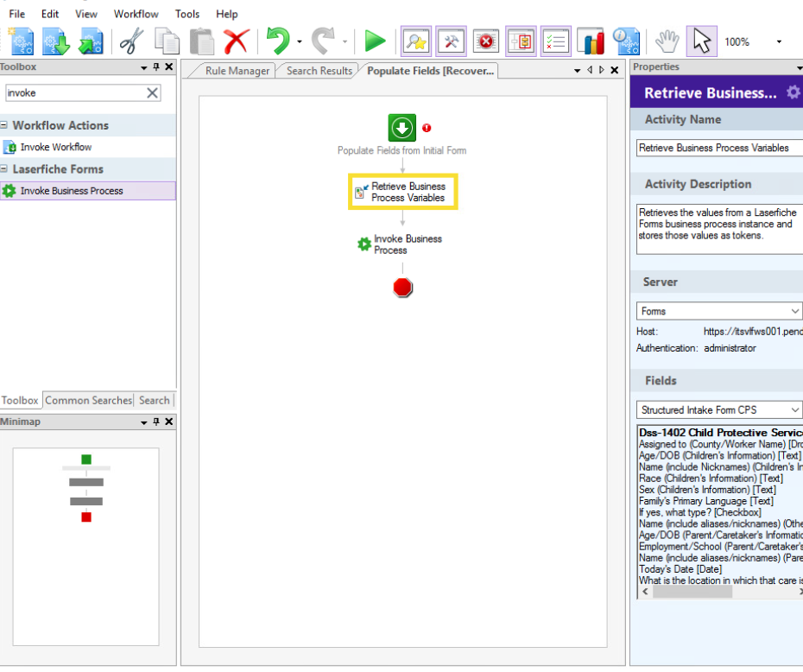Click the red X Delete toolbar icon
803x672 pixels.
(x=236, y=41)
